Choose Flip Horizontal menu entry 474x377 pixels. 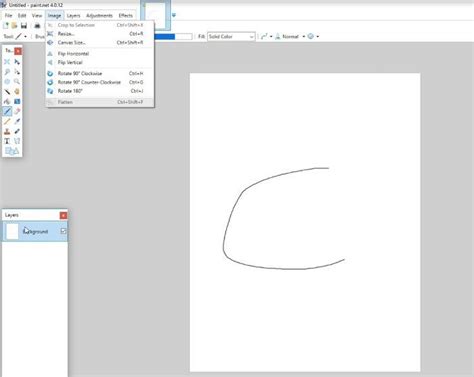point(100,54)
